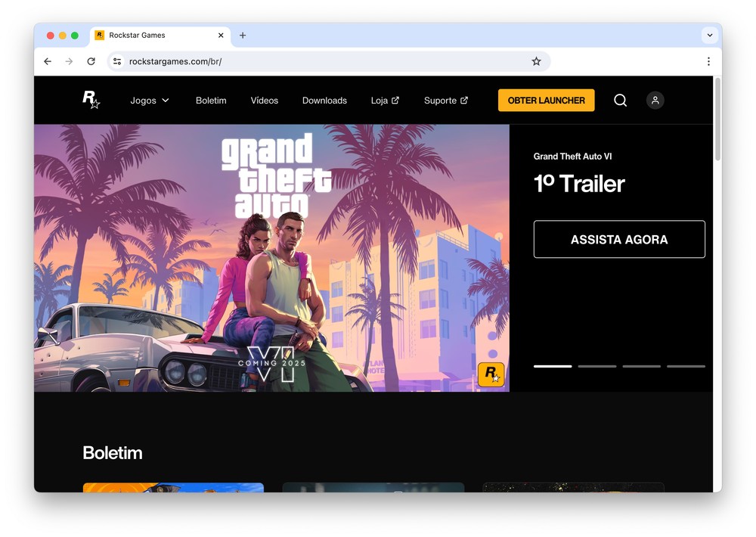The image size is (756, 537).
Task: View site information icon in address bar
Action: pyautogui.click(x=117, y=61)
